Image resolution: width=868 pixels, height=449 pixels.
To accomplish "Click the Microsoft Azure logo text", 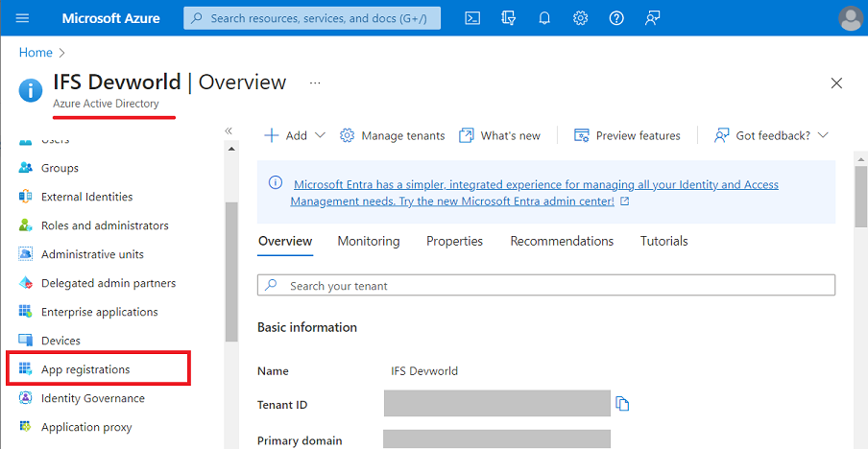I will (110, 18).
